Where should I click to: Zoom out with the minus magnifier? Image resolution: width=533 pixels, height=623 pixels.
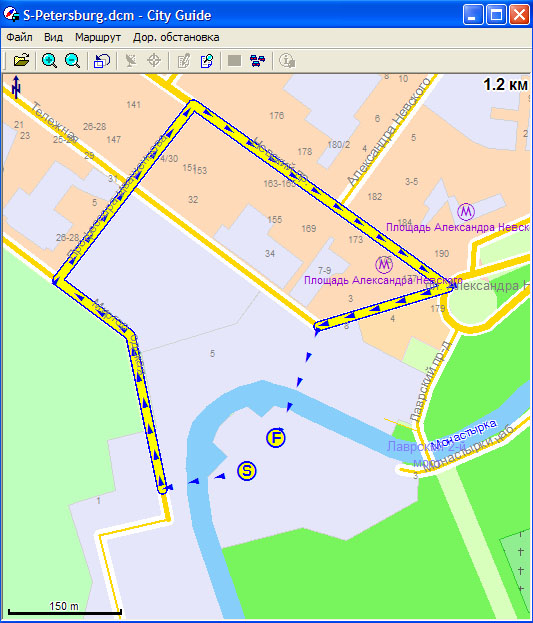click(72, 60)
